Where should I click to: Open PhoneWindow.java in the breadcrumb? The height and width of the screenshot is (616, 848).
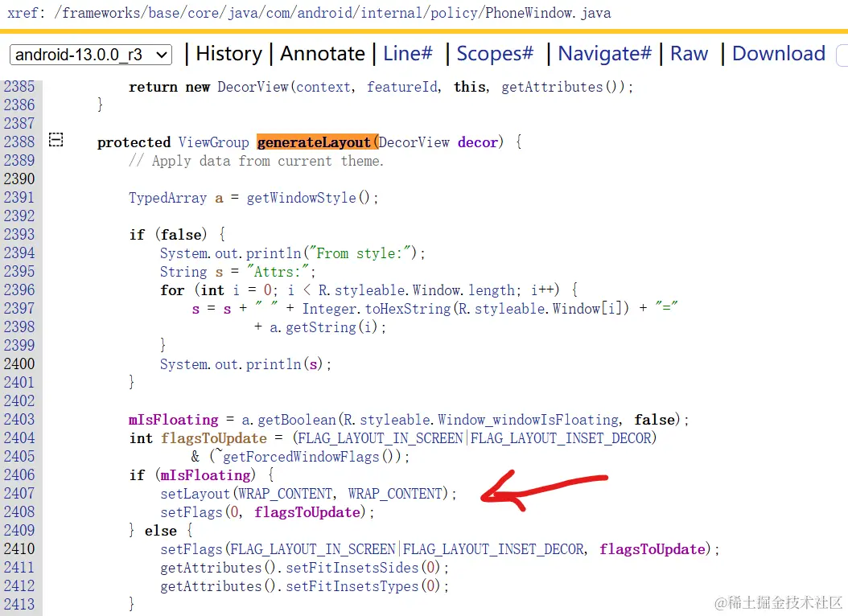click(548, 12)
